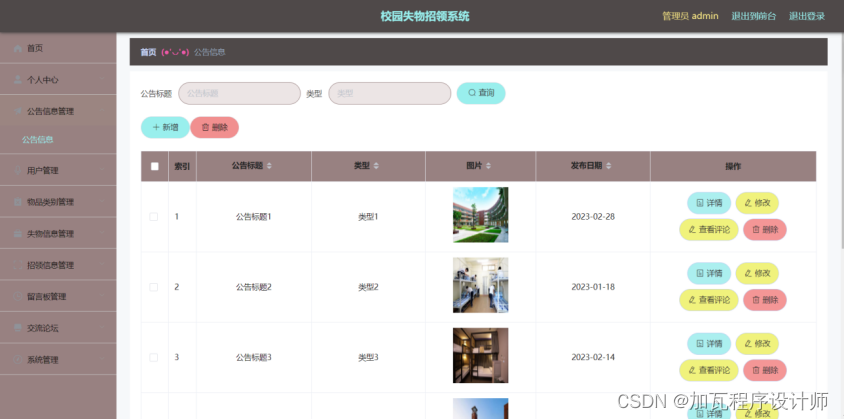Click 修改 for 公告标题3
The image size is (844, 420).
757,344
